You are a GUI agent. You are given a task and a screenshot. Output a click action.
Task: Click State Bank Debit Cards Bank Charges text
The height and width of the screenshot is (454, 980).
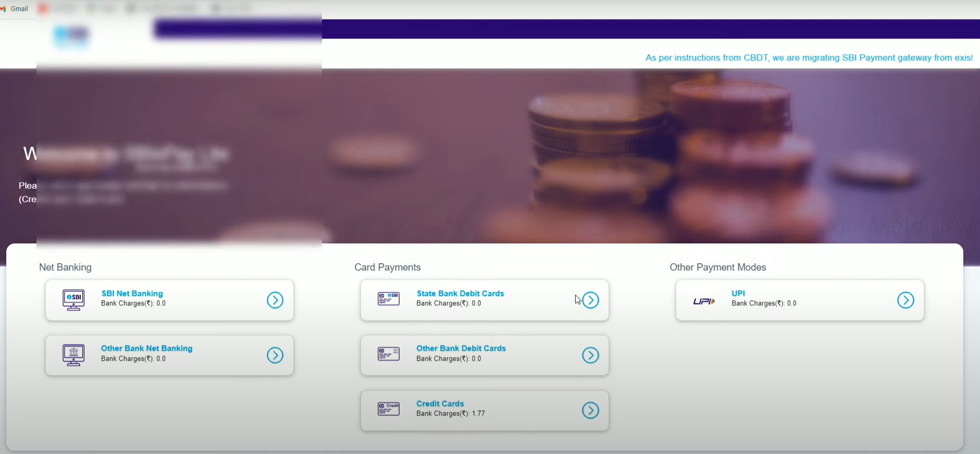point(449,303)
